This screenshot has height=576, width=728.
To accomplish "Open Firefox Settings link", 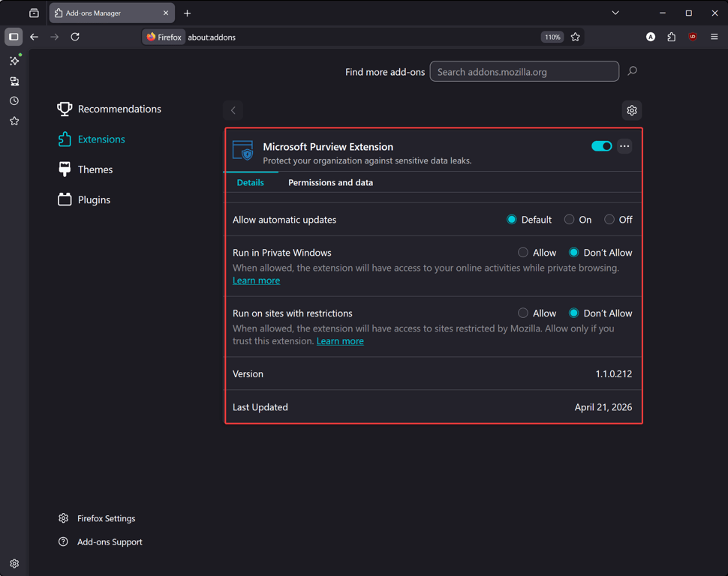I will point(97,518).
